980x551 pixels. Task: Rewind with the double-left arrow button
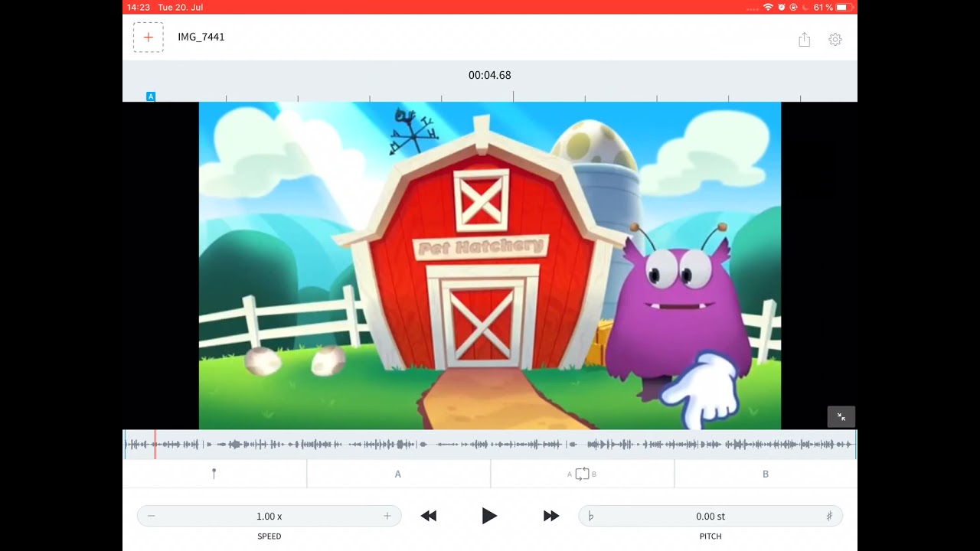click(x=429, y=517)
